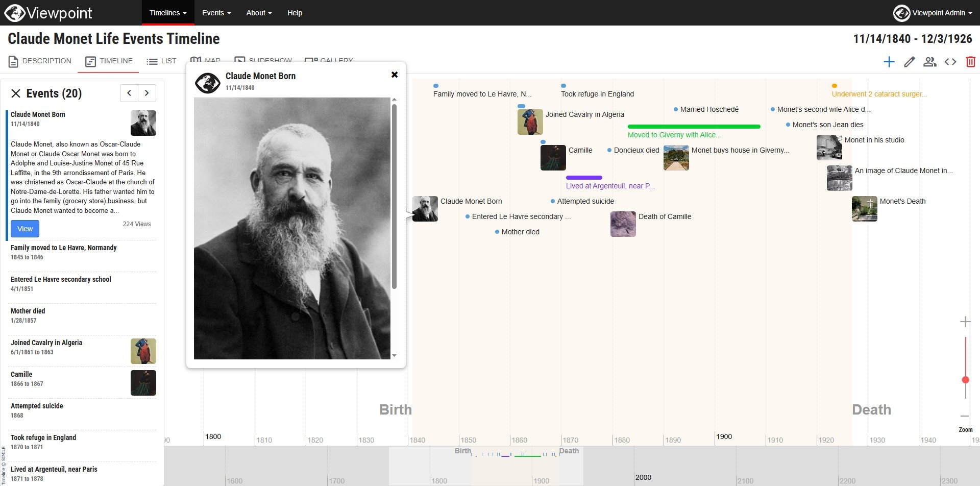Click the Death of Camille event thumbnail

pos(623,224)
